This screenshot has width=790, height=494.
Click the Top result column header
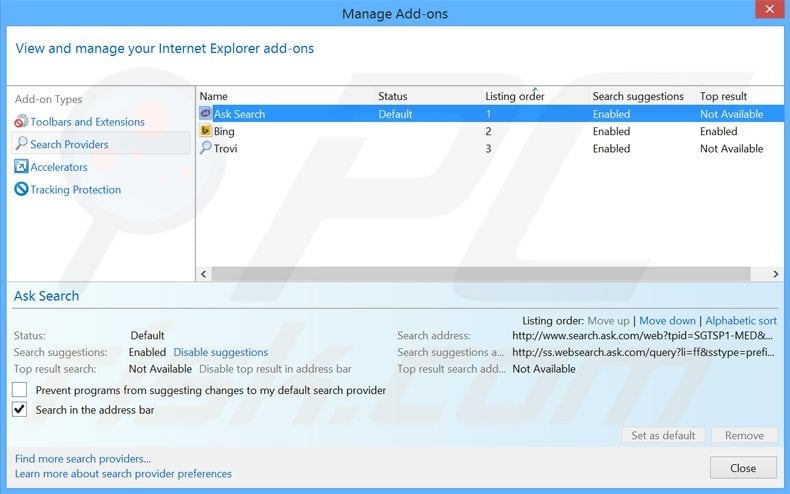[723, 96]
